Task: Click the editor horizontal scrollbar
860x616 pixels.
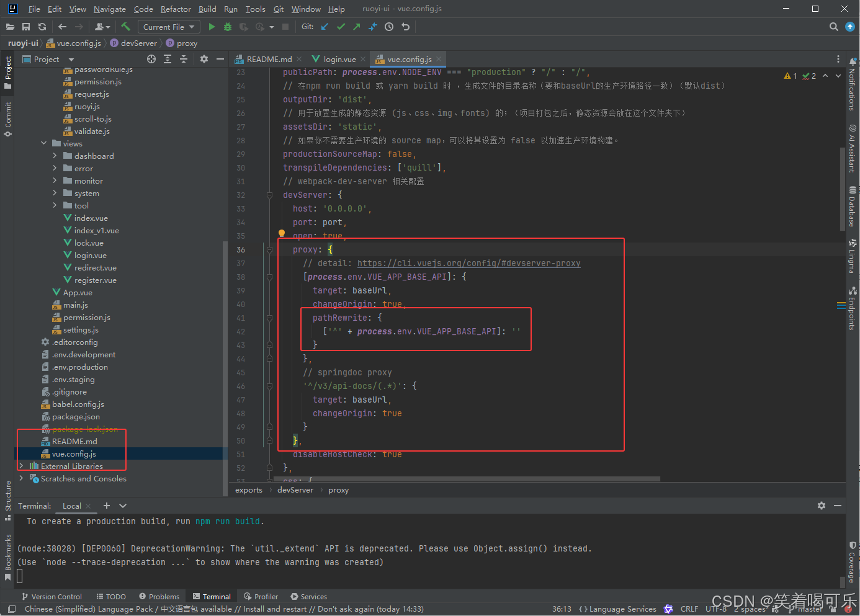Action: click(465, 479)
